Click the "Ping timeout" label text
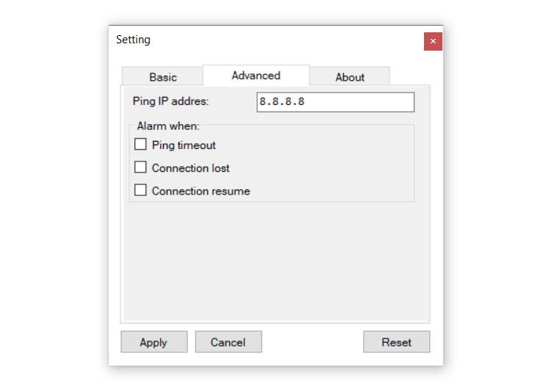Screen dimensions: 560x392 click(184, 145)
